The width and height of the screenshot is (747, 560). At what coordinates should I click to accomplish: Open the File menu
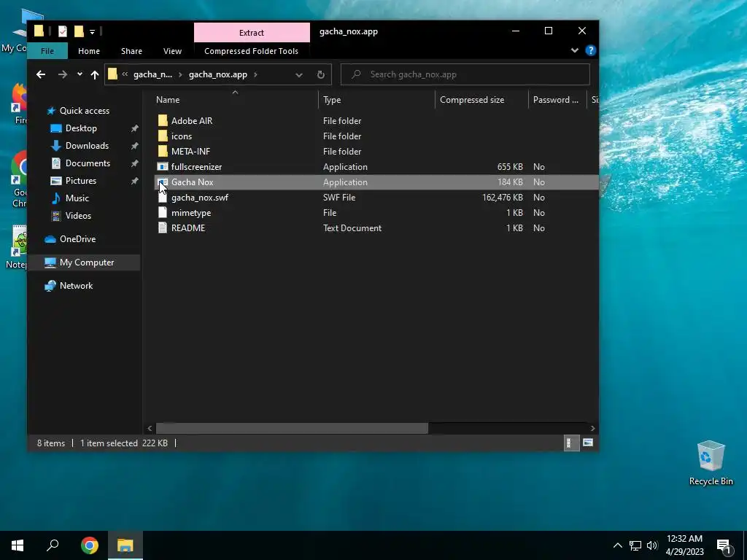(x=47, y=51)
